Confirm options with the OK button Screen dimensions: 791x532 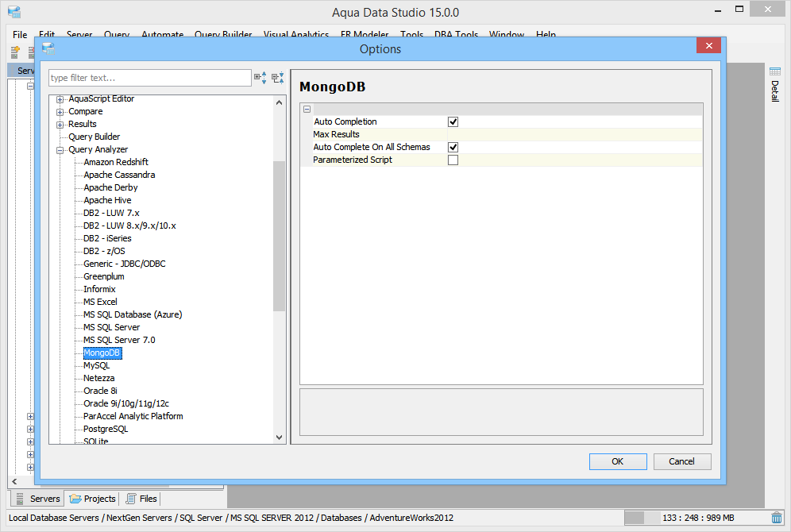[618, 461]
